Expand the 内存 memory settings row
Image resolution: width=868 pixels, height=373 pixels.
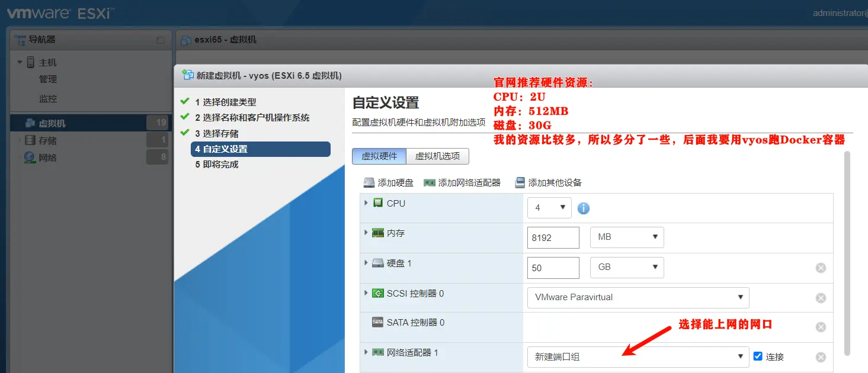pos(366,233)
